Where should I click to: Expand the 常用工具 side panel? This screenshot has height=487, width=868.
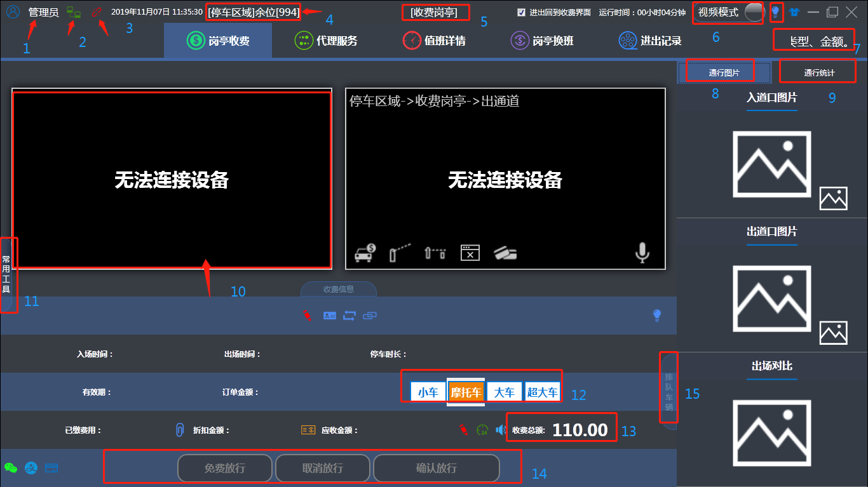pyautogui.click(x=7, y=275)
